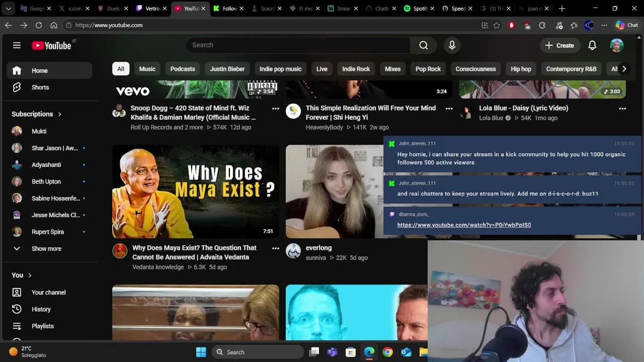Open Shorts in sidebar

[x=49, y=87]
